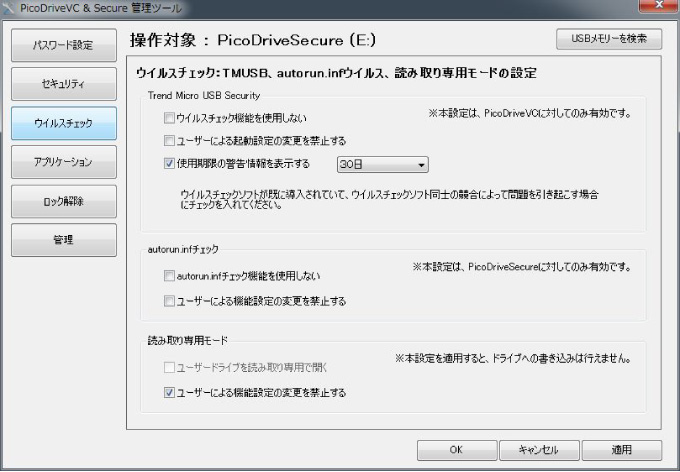Screen dimensions: 680x472
Task: Check autorun.inf ユーザーによる機能設定の変更を禁止する box
Action: (169, 301)
